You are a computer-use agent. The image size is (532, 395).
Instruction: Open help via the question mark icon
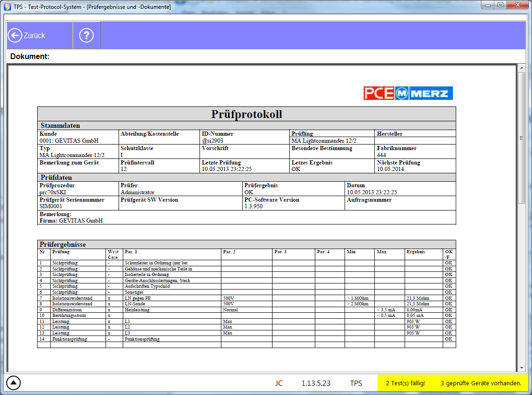pos(86,35)
